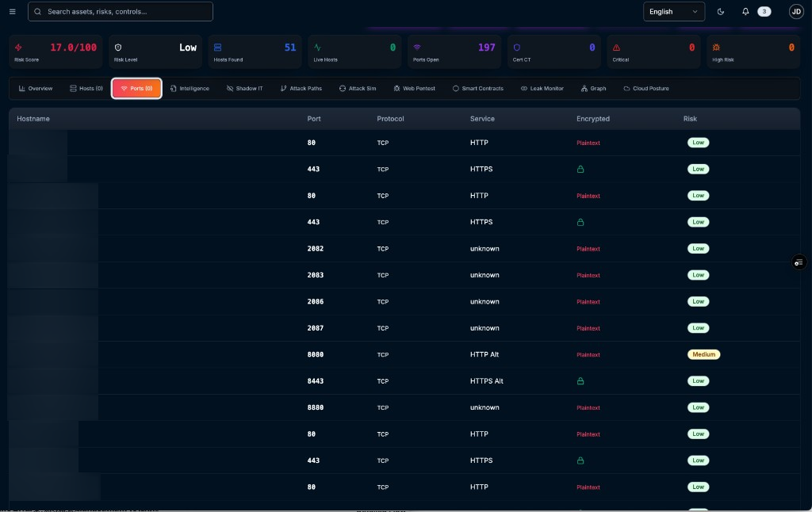The height and width of the screenshot is (512, 812).
Task: Open the JD user avatar menu
Action: pos(796,11)
